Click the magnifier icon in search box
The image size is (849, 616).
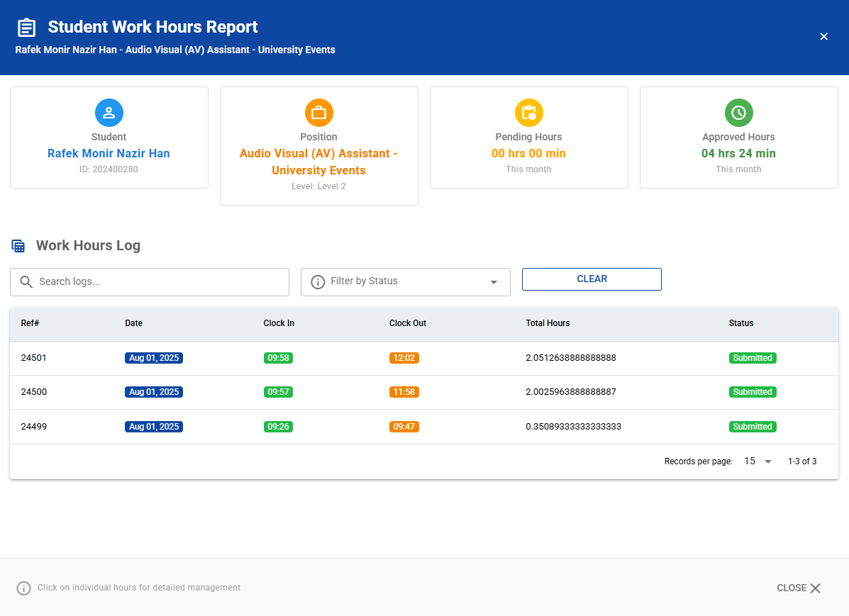[26, 282]
